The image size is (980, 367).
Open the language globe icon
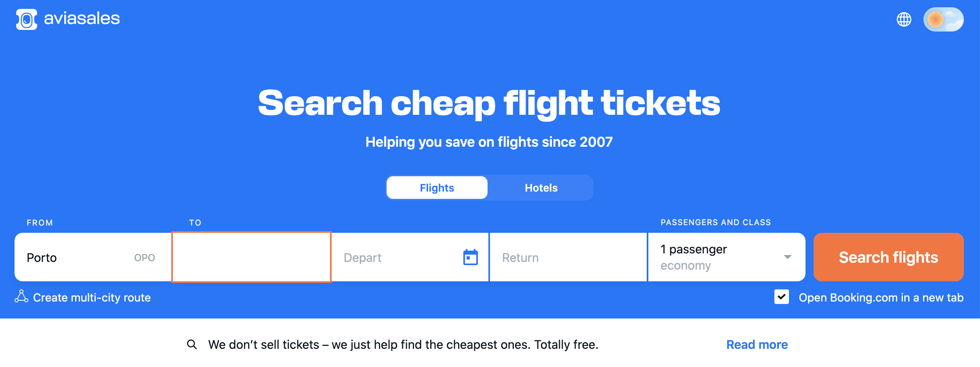(x=904, y=19)
